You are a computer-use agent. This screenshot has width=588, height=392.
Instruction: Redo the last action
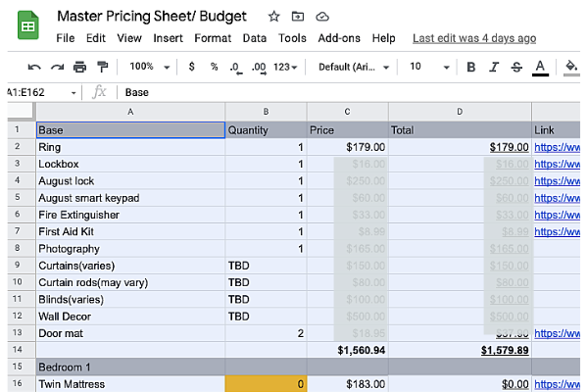coord(57,67)
